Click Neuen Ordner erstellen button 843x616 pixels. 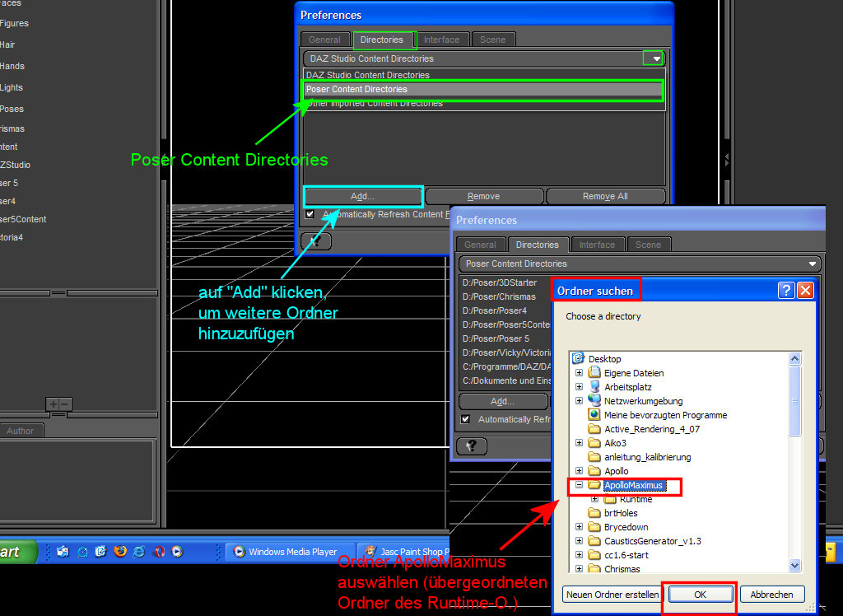pyautogui.click(x=612, y=595)
